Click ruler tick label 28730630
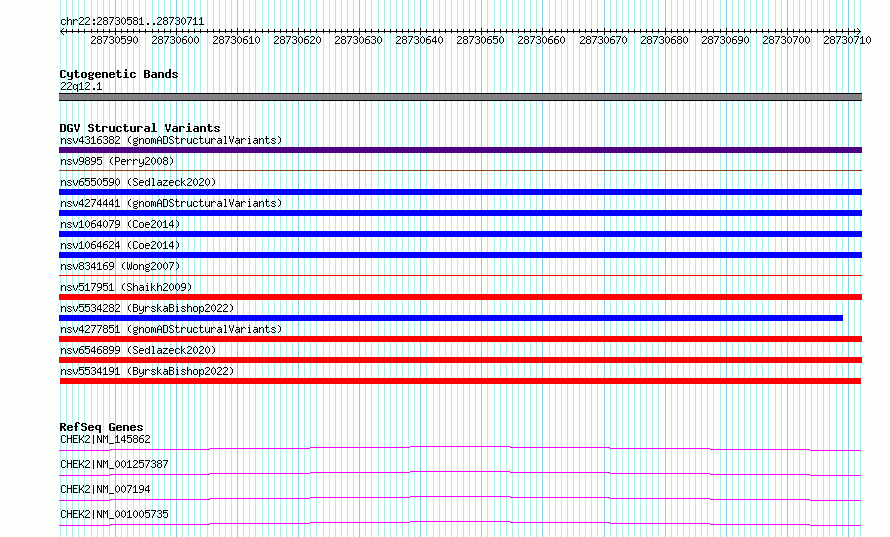Viewport: 890px width, 537px height. point(358,40)
